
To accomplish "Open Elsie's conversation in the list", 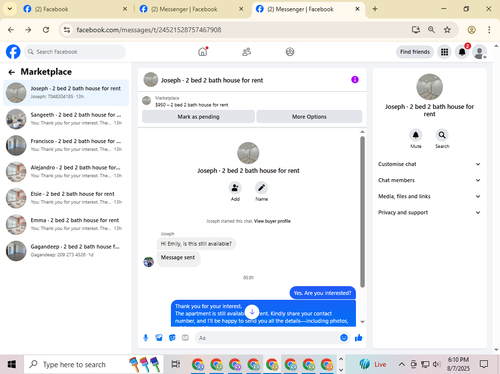I will click(66, 198).
